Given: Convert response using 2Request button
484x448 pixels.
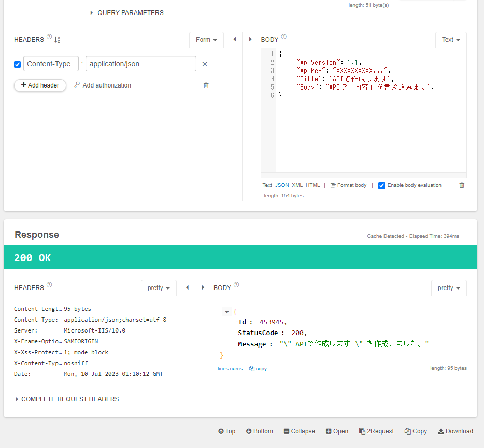Looking at the screenshot, I should pyautogui.click(x=377, y=431).
